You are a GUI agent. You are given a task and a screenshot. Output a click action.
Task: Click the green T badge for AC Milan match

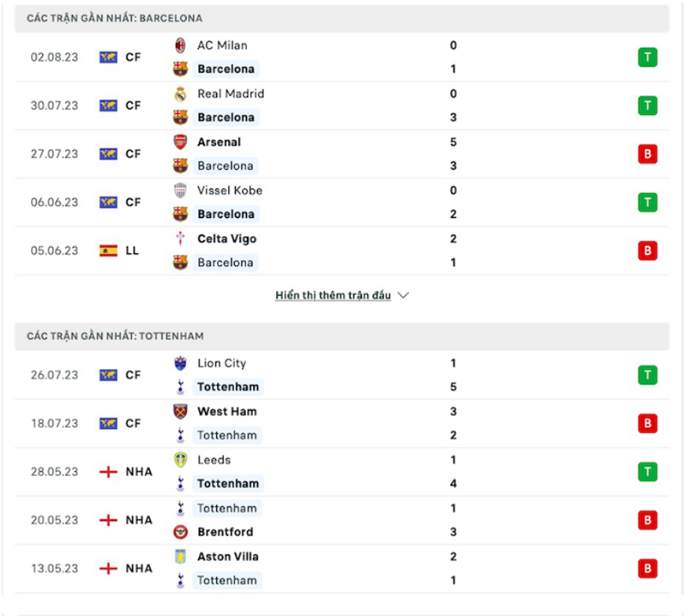(x=647, y=57)
